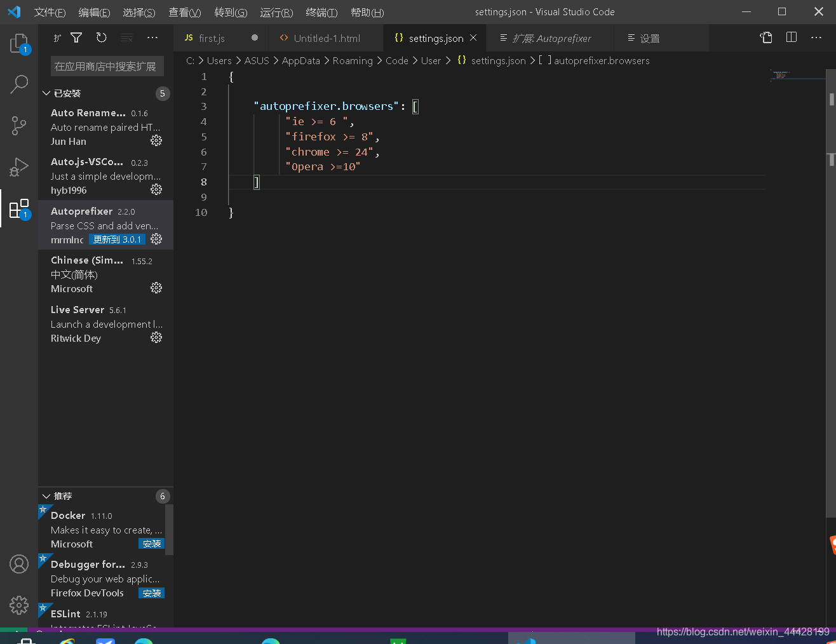
Task: Open manage gear for Autoprefixer extension
Action: (156, 239)
